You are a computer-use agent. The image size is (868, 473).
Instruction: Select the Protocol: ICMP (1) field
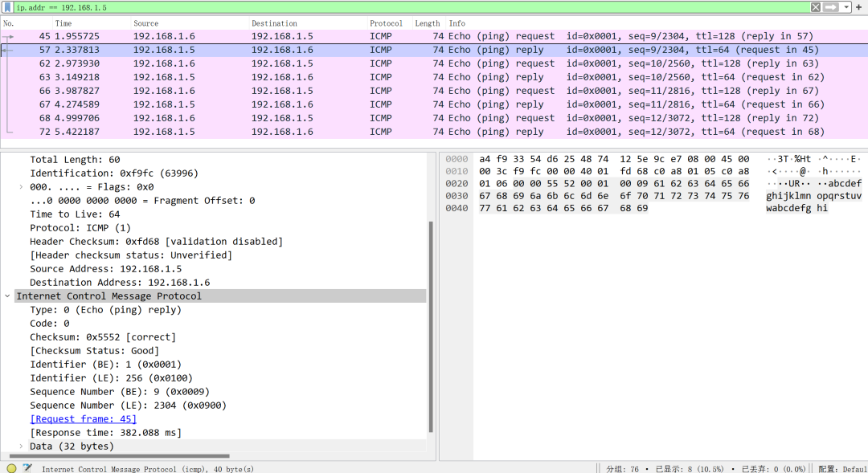[x=80, y=228]
